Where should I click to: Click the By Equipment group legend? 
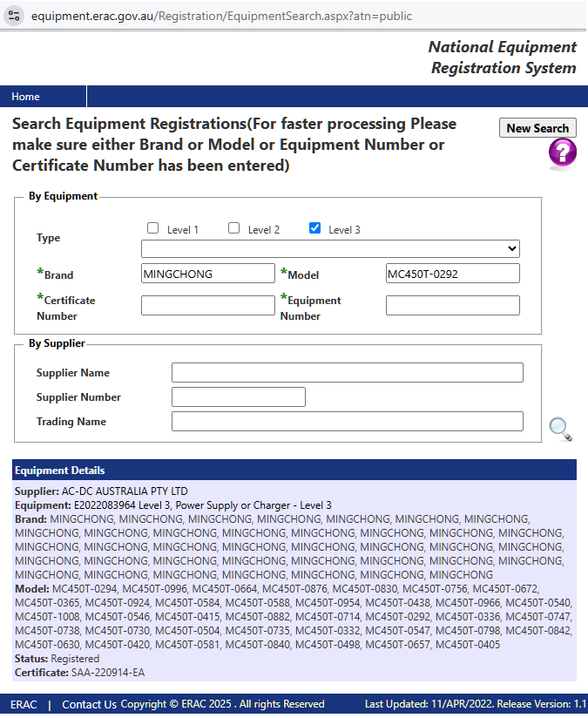pyautogui.click(x=63, y=196)
